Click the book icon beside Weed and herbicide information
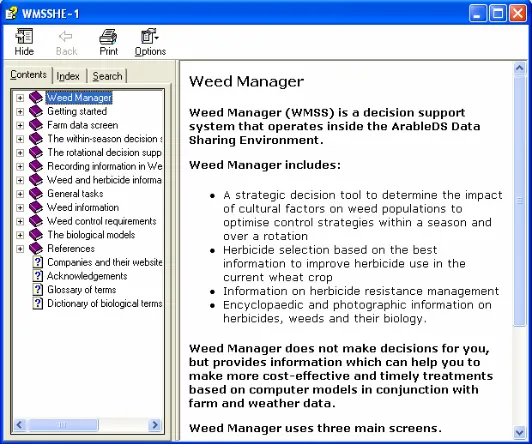 [36, 180]
